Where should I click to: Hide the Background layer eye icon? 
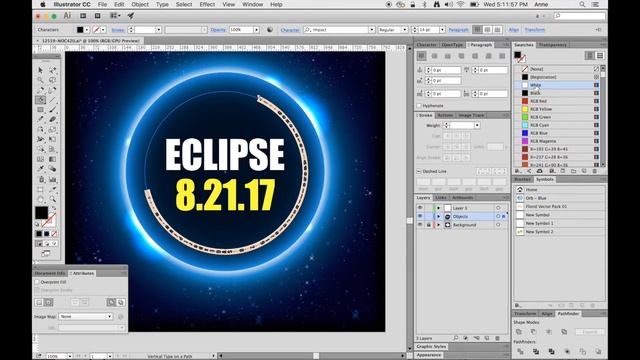click(x=420, y=225)
